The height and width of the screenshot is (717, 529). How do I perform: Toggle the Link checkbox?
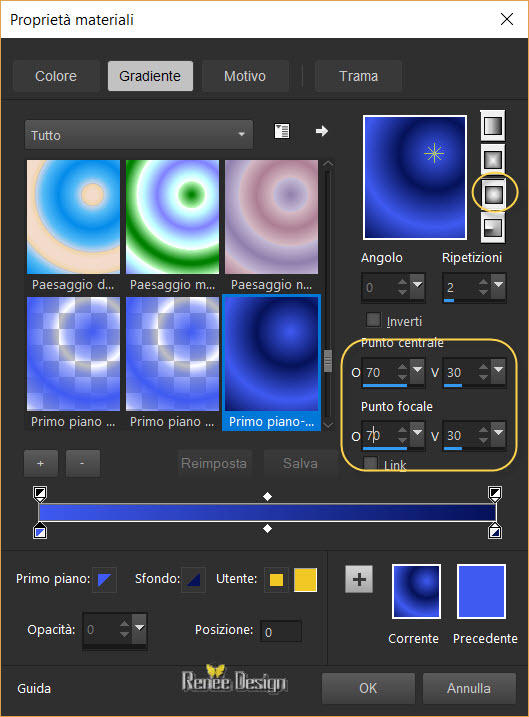(370, 464)
